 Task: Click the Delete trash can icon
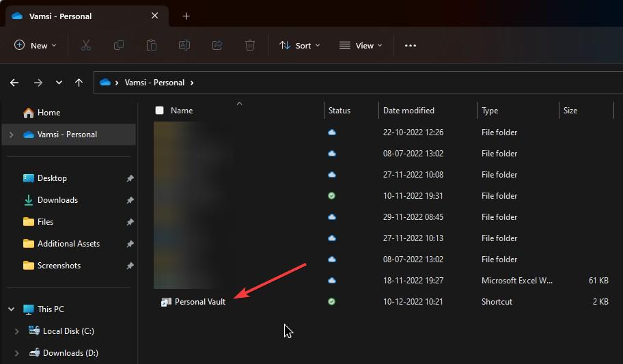coord(250,45)
